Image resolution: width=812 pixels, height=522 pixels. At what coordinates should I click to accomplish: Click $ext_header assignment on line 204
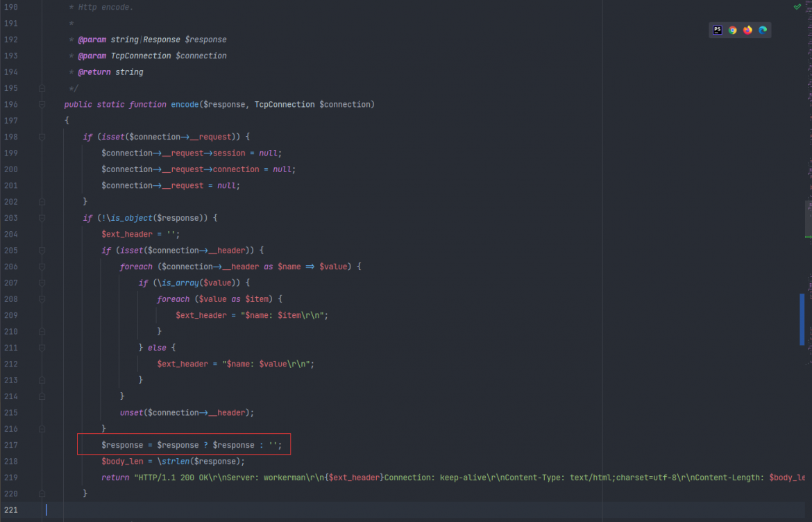click(x=127, y=234)
